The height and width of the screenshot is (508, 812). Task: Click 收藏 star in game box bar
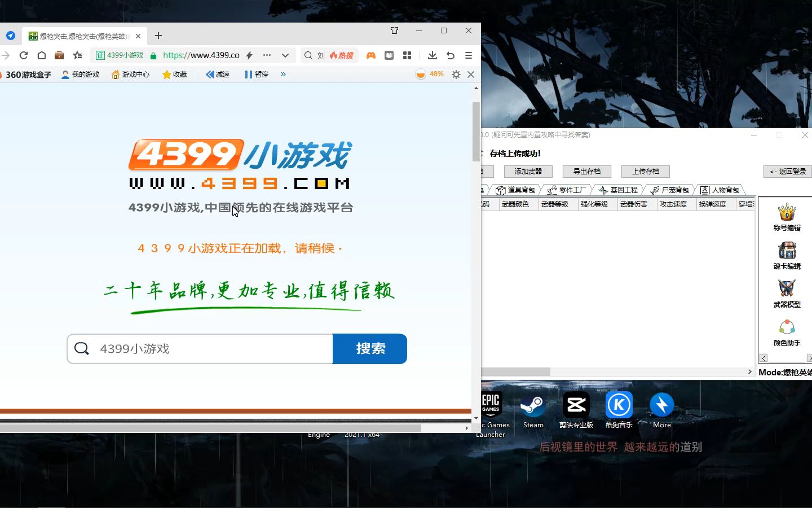pos(174,75)
